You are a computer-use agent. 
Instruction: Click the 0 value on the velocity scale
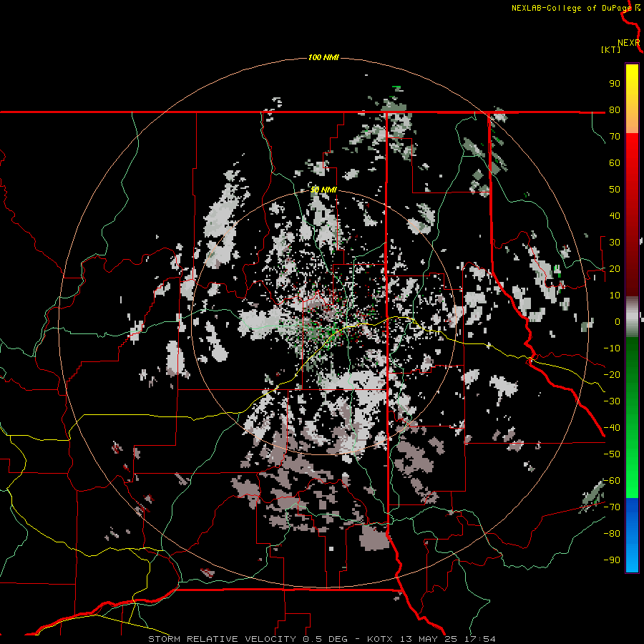click(x=618, y=321)
